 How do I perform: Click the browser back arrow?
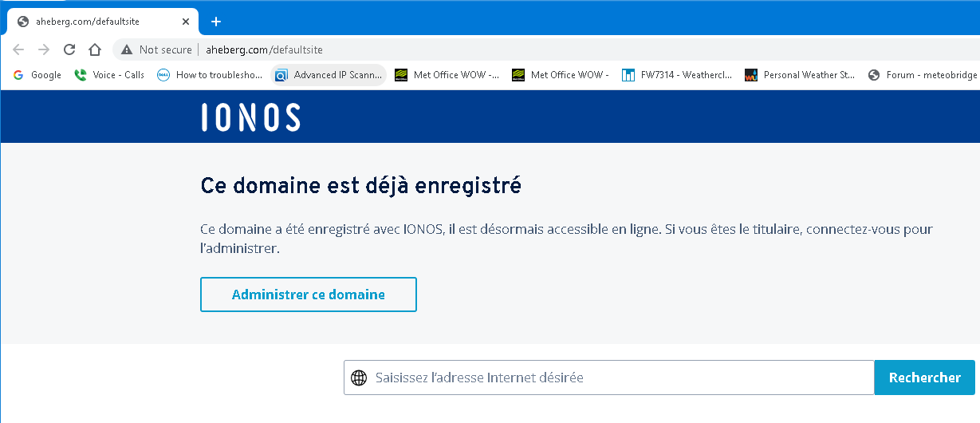click(x=19, y=49)
